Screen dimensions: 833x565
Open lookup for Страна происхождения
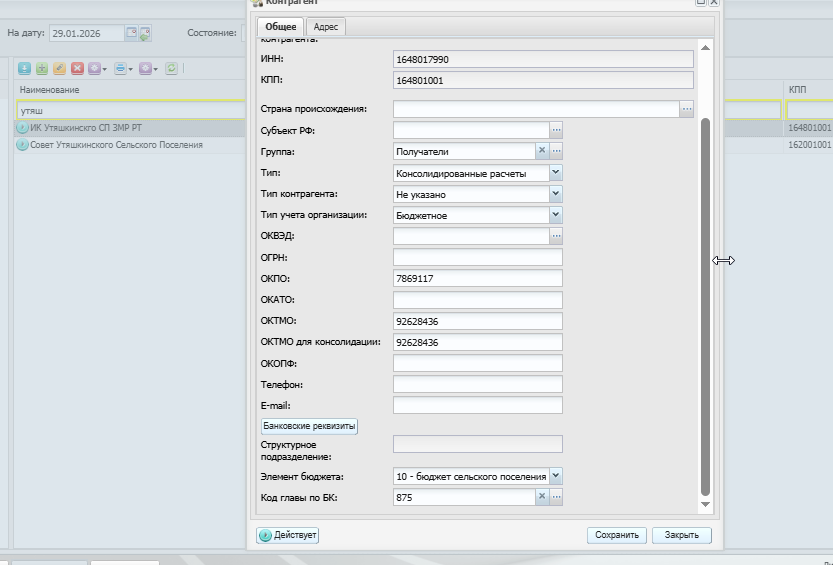click(x=687, y=109)
